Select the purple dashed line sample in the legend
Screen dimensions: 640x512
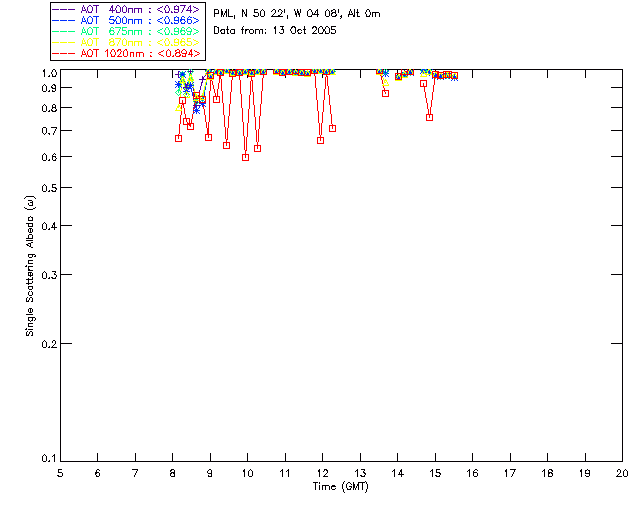64,9
